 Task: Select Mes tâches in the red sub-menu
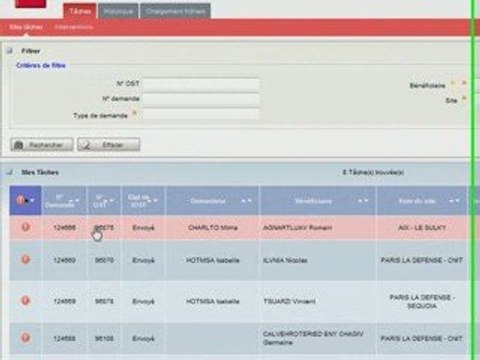pyautogui.click(x=26, y=27)
